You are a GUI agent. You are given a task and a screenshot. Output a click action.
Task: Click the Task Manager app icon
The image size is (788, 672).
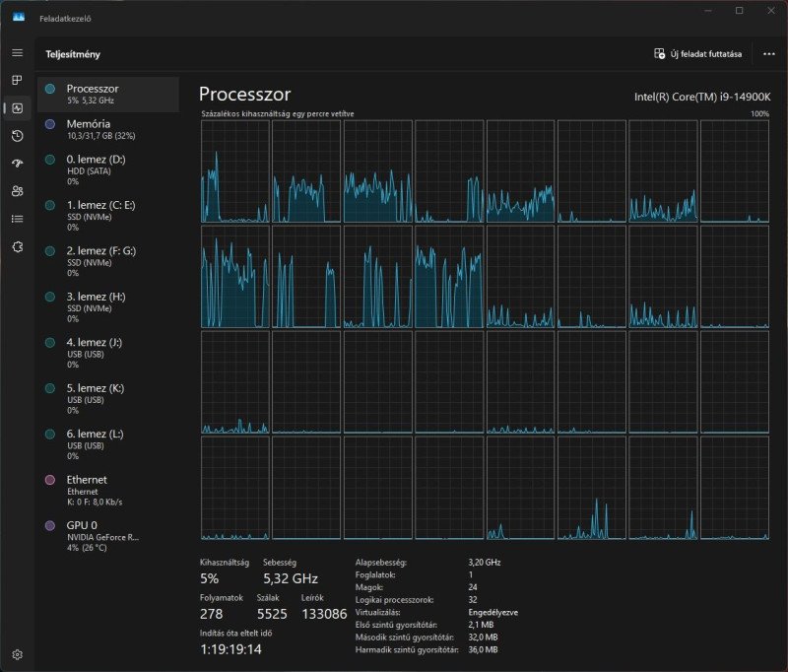pos(19,18)
